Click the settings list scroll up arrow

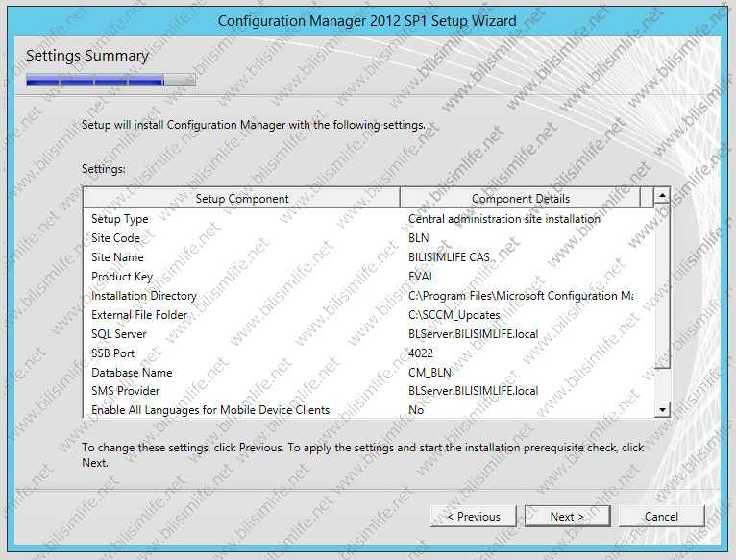[662, 195]
